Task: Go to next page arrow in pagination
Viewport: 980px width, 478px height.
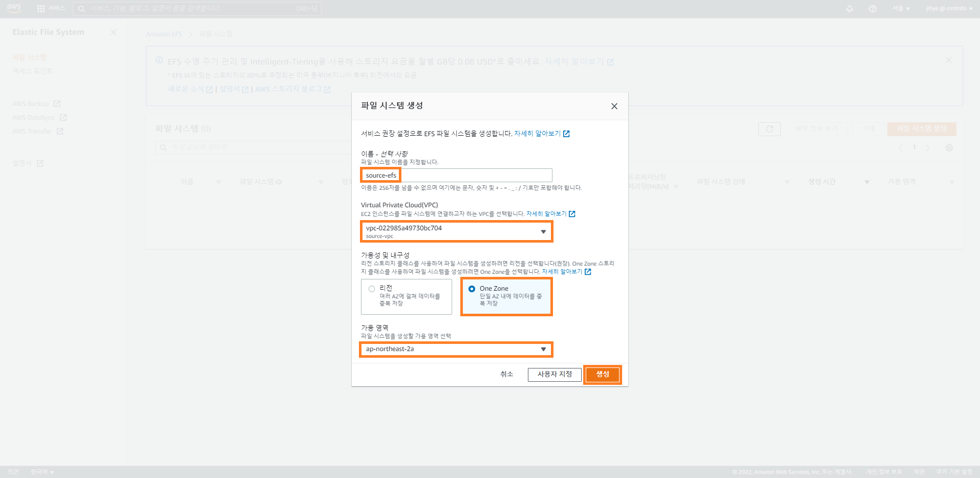Action: (x=928, y=148)
